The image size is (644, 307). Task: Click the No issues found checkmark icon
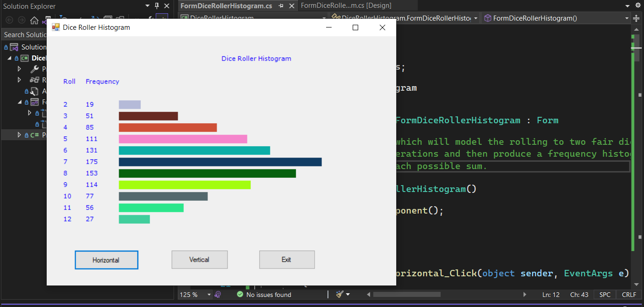240,294
